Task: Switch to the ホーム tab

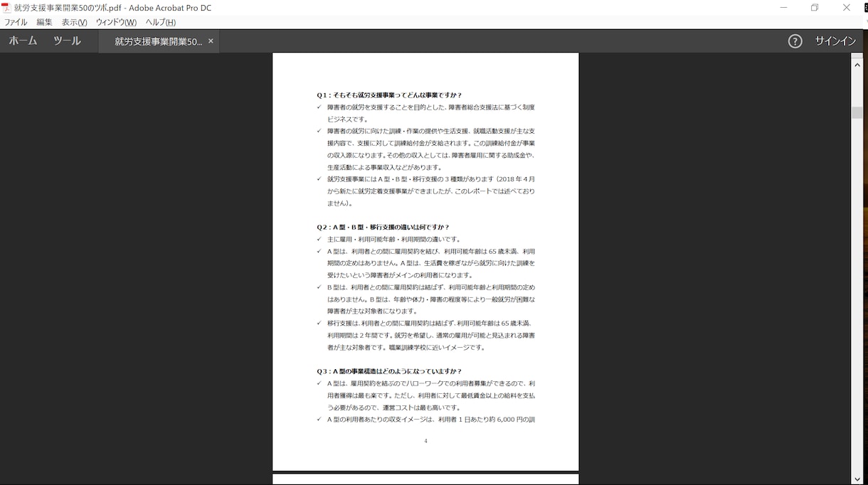Action: coord(23,41)
